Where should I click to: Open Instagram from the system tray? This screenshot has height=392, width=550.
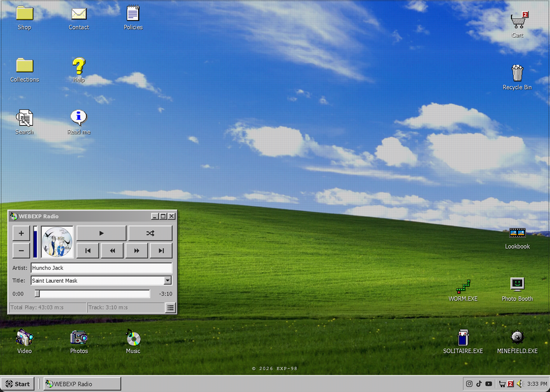point(469,383)
